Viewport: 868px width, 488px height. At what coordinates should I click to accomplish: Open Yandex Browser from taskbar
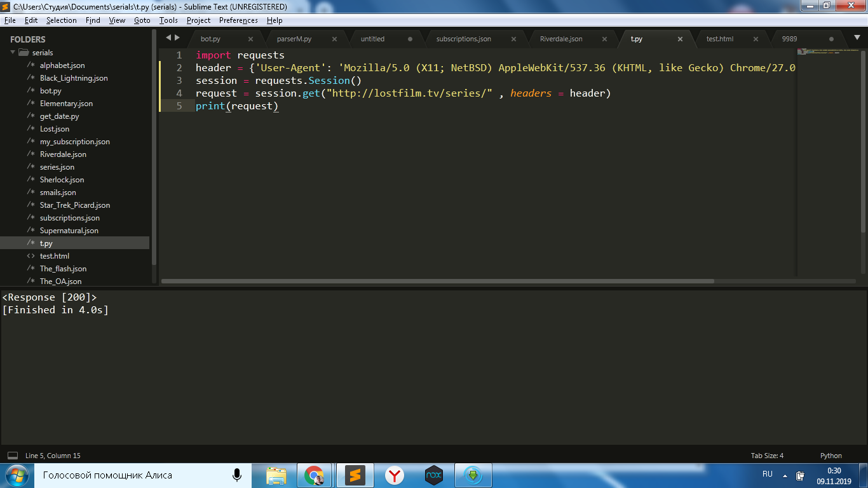(x=395, y=475)
